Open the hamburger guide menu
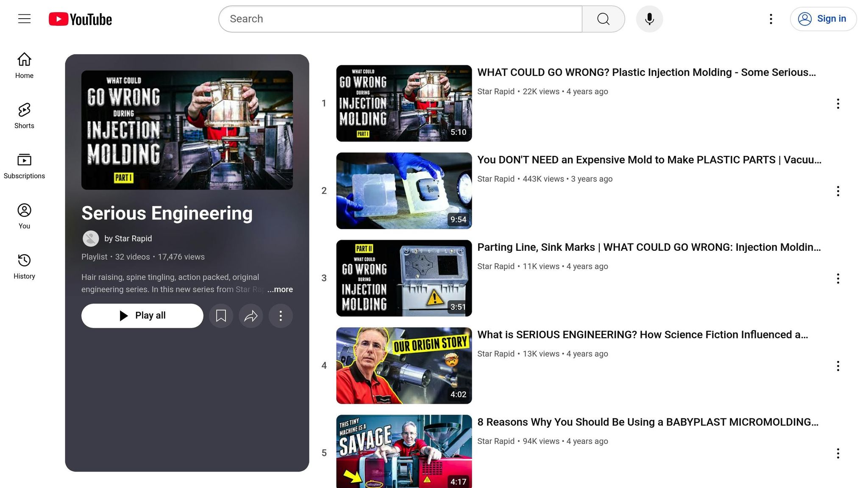This screenshot has width=868, height=488. pos(24,19)
